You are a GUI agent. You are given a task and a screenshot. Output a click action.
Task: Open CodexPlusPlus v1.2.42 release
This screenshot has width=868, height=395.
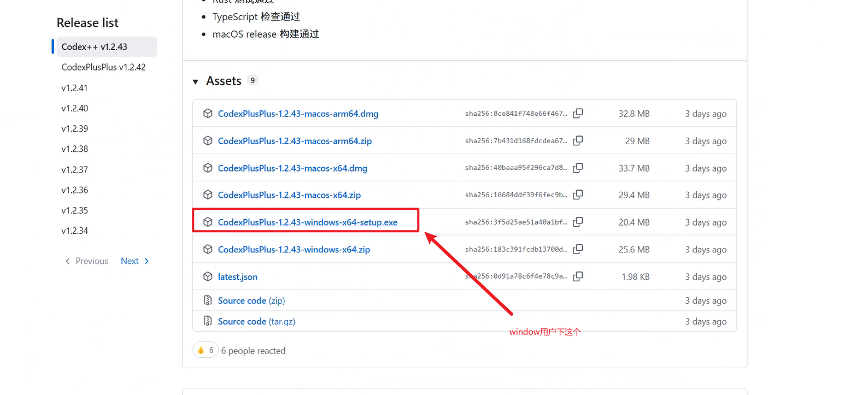point(103,67)
